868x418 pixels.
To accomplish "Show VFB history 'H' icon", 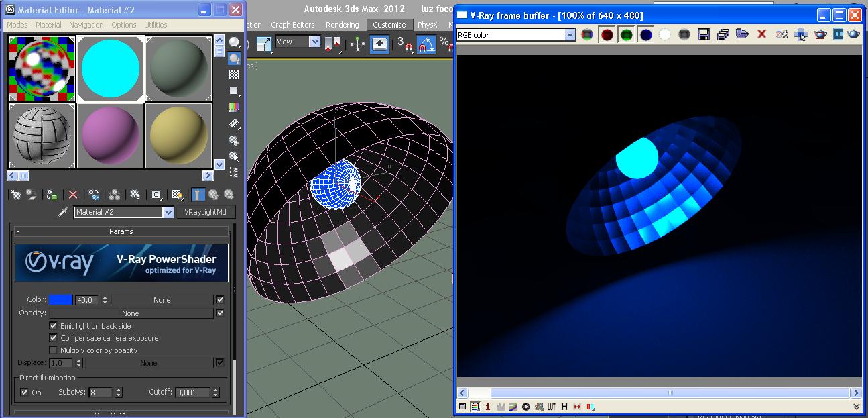I will [564, 407].
